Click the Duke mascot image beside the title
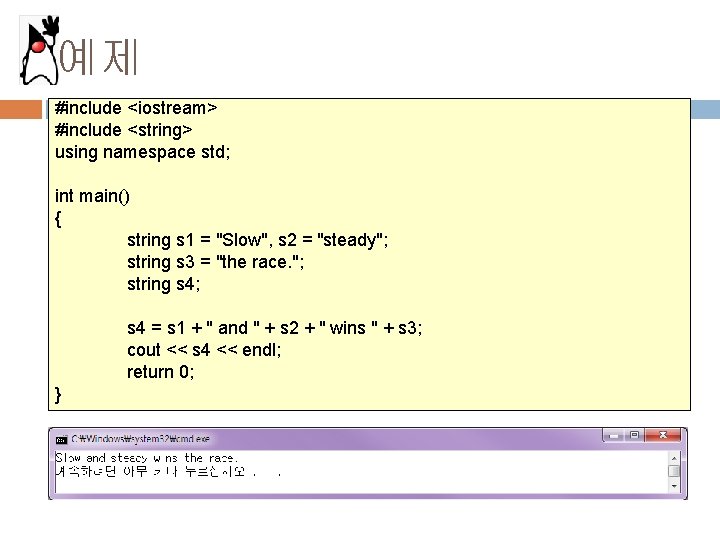720x540 pixels. click(x=39, y=50)
